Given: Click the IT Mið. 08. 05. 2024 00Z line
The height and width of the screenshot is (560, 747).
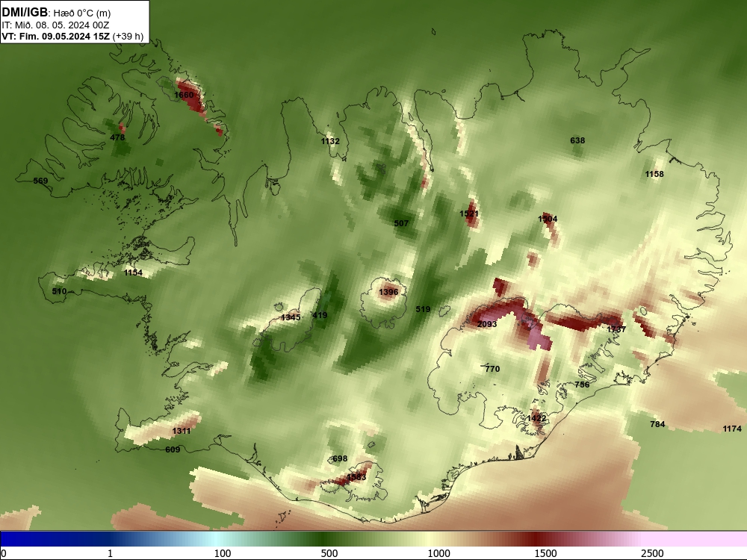Looking at the screenshot, I should (55, 25).
